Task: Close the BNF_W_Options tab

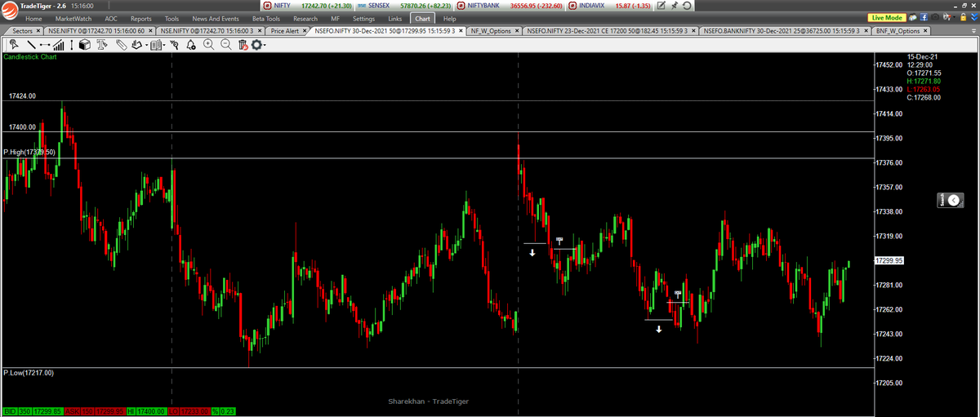Action: tap(925, 31)
